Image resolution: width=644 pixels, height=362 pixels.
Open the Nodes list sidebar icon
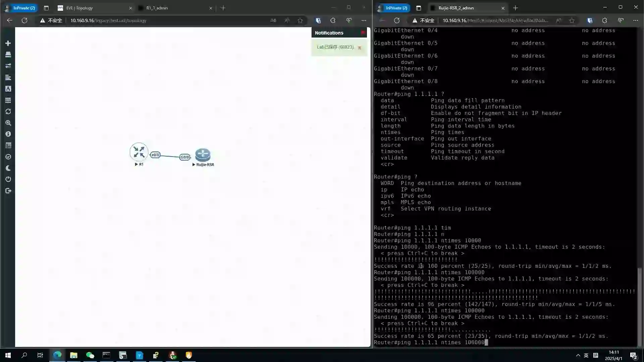[x=8, y=55]
